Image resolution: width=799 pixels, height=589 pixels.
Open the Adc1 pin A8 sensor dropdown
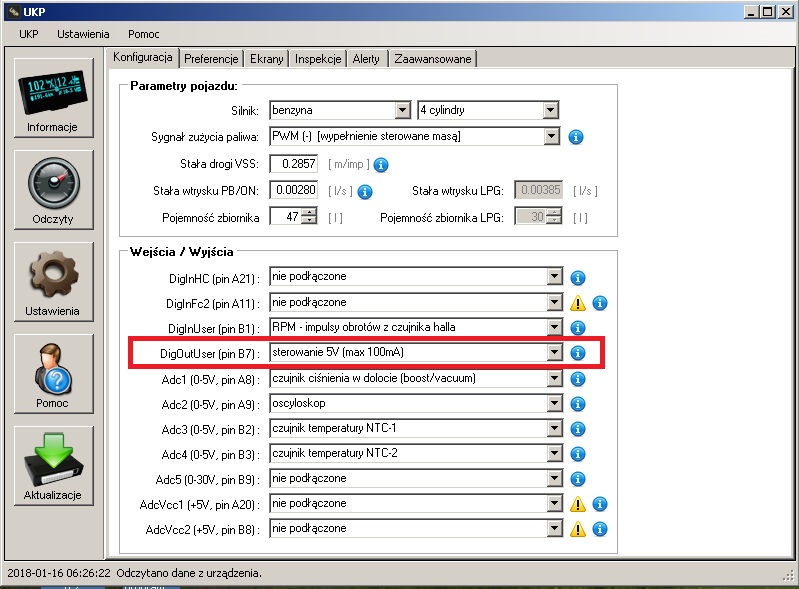click(x=555, y=378)
